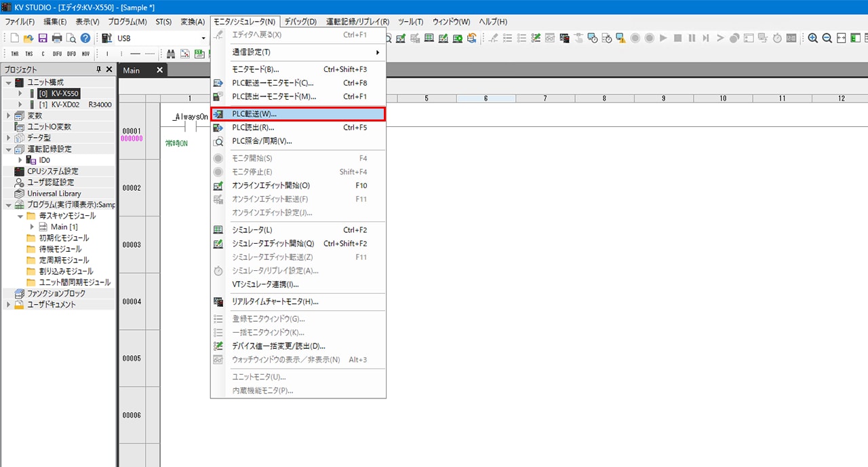Image resolution: width=868 pixels, height=467 pixels.
Task: Click the Open folder icon in toolbar
Action: click(28, 39)
